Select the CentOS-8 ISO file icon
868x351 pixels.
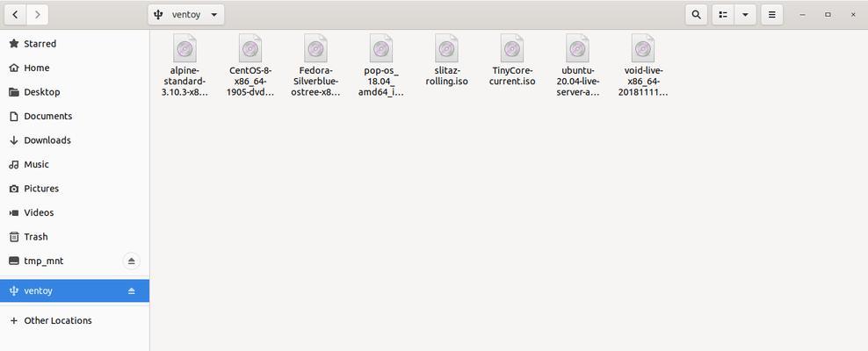point(250,48)
